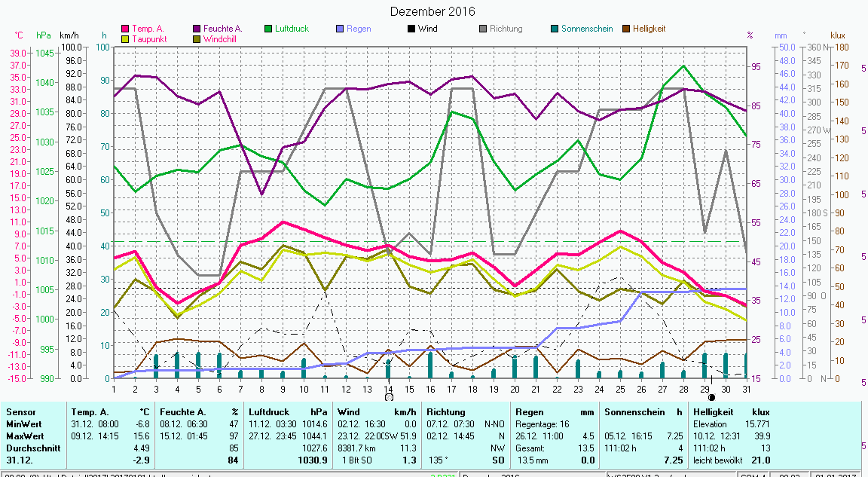Select the hPa axis unit label
The height and width of the screenshot is (477, 868).
coord(44,35)
